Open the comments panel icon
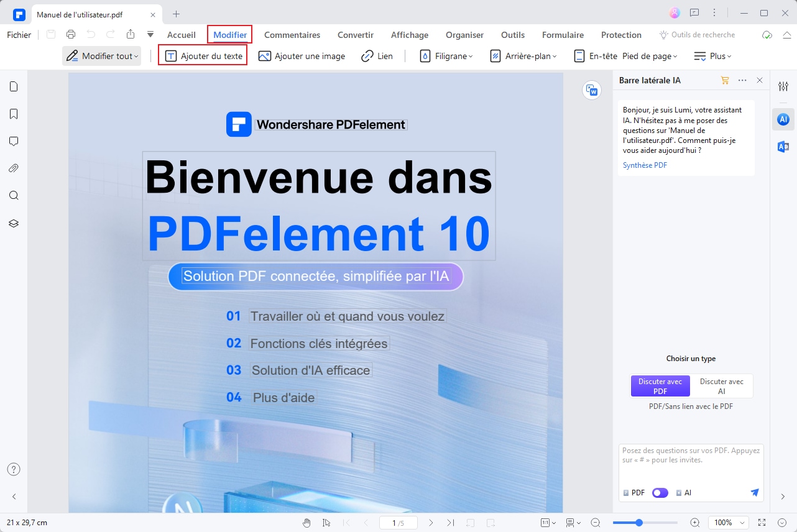797x532 pixels. (x=14, y=141)
